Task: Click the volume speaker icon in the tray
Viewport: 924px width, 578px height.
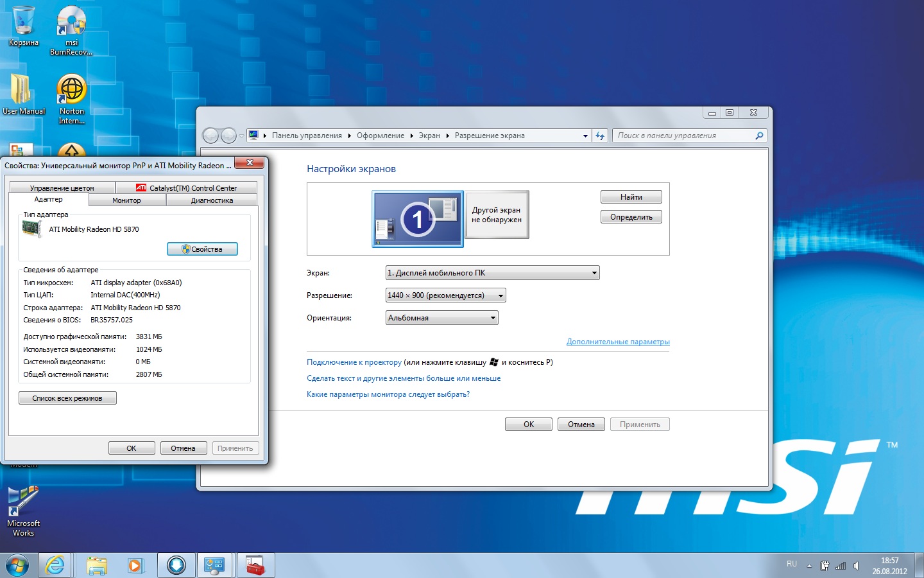Action: coord(856,566)
